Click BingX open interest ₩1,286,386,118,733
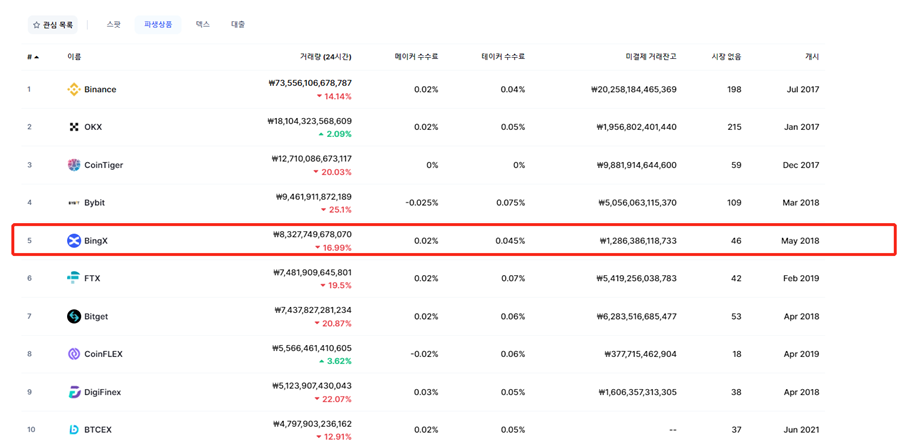Viewport: 909px width, 448px height. (638, 241)
